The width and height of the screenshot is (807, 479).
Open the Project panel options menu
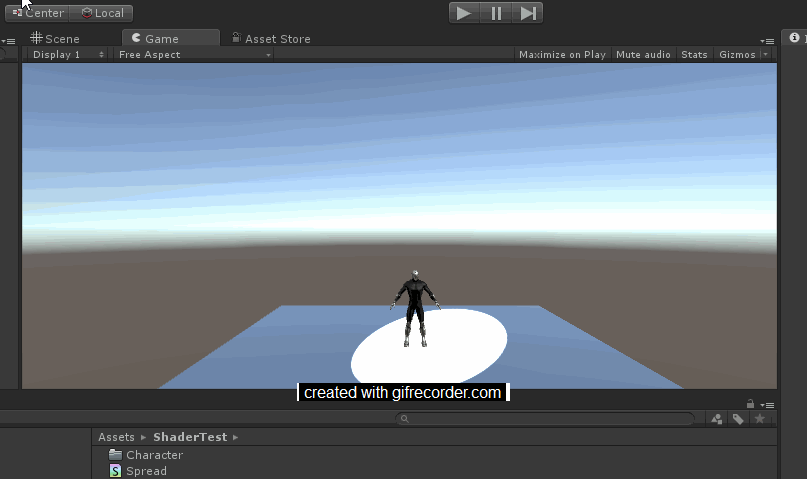767,405
